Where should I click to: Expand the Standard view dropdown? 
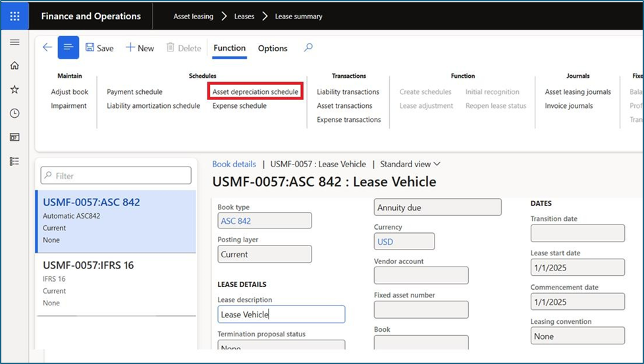pos(410,164)
